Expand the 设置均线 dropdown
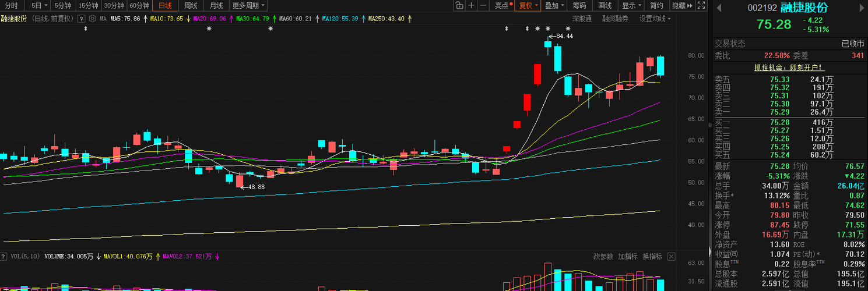This screenshot has width=868, height=291. (x=655, y=19)
